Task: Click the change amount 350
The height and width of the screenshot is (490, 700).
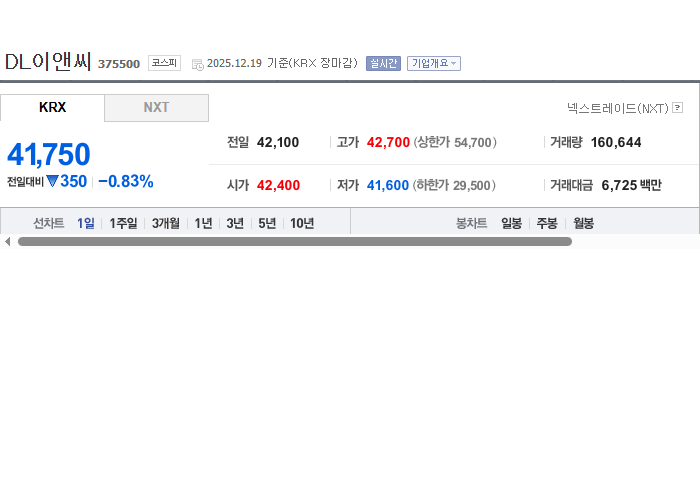Action: 73,181
